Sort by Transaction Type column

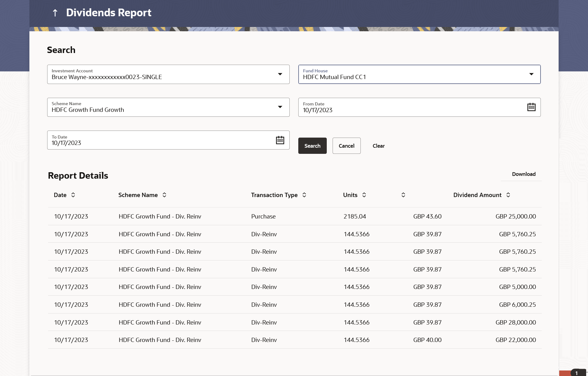pyautogui.click(x=304, y=195)
